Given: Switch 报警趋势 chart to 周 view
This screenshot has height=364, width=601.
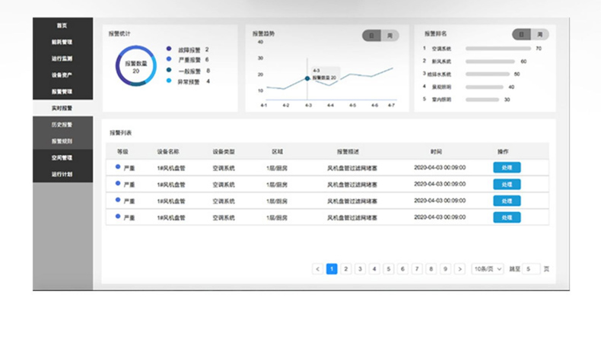Looking at the screenshot, I should (x=390, y=35).
